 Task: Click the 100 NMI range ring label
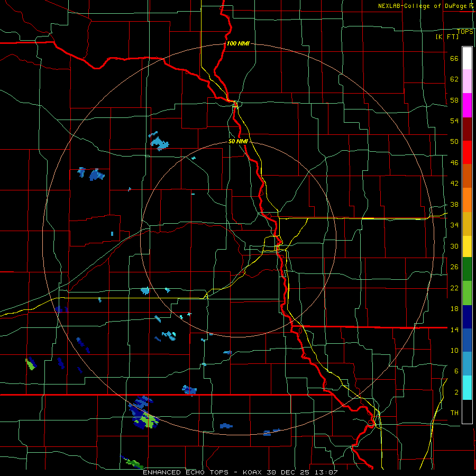tap(238, 44)
